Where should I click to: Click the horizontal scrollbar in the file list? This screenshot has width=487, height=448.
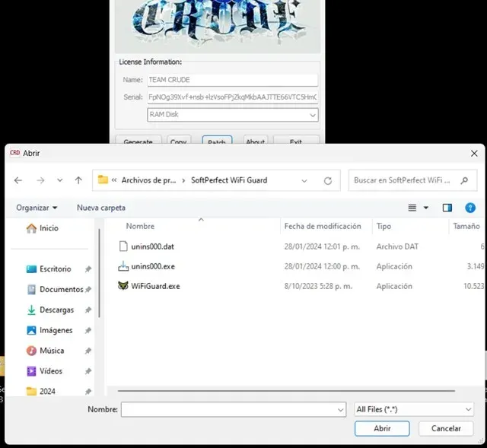click(x=286, y=391)
